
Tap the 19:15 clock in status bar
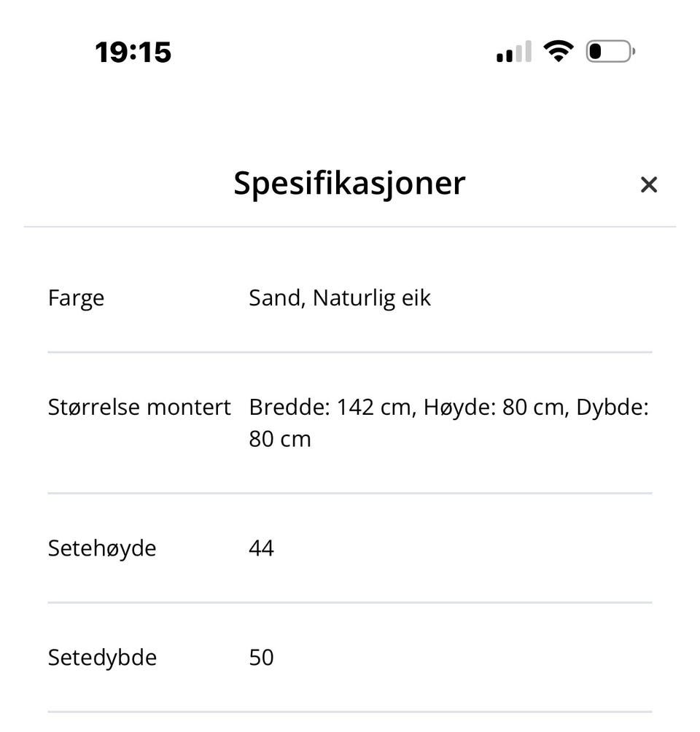click(x=133, y=52)
